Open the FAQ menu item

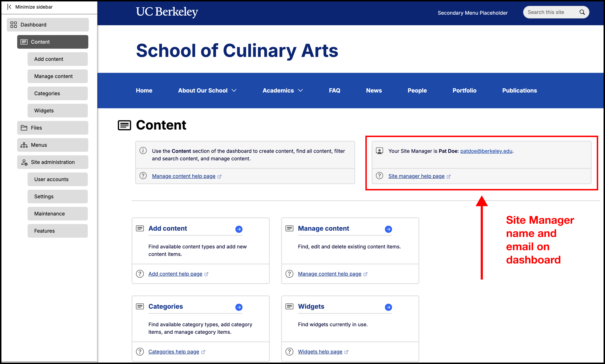pyautogui.click(x=335, y=91)
